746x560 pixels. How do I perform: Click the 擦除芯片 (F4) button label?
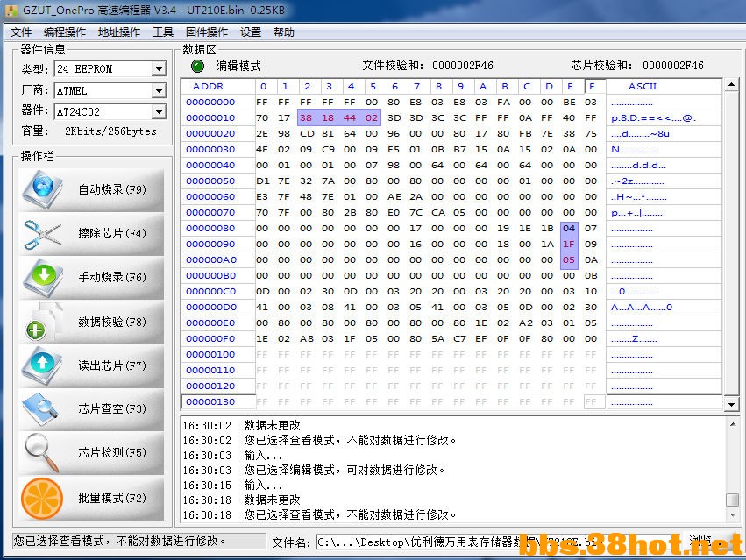(112, 234)
